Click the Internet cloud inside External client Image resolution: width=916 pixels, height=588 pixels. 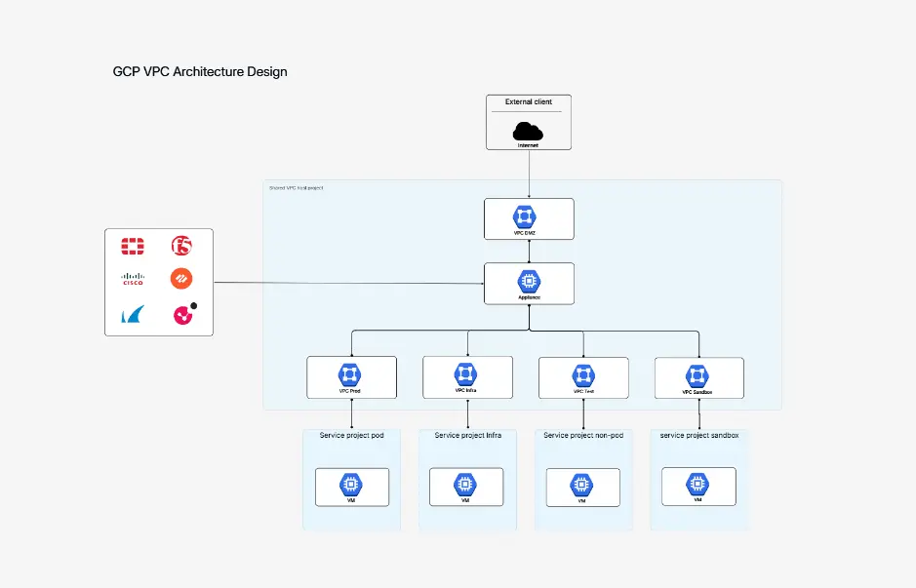(528, 130)
